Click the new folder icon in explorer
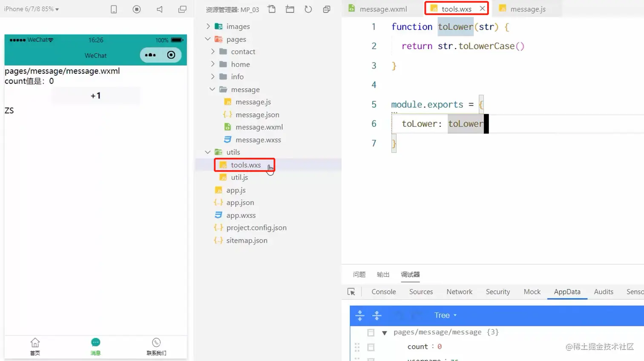This screenshot has height=361, width=644. click(290, 9)
